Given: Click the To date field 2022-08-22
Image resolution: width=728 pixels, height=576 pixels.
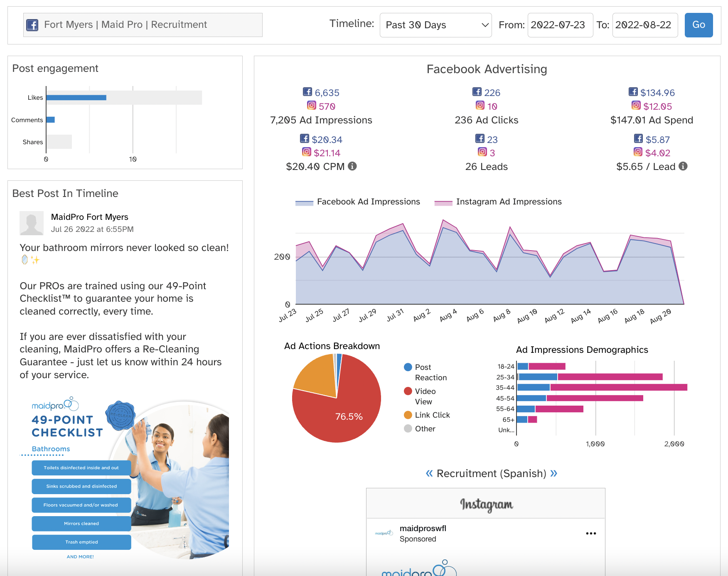Looking at the screenshot, I should [x=645, y=25].
